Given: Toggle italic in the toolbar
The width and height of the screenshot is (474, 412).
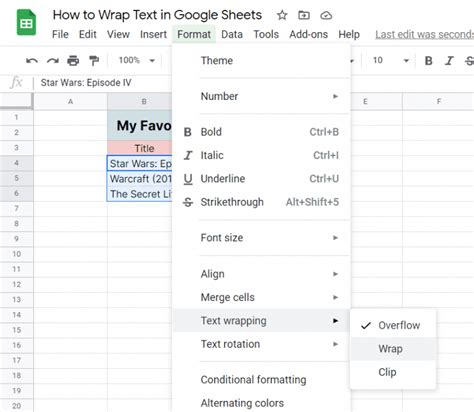Looking at the screenshot, I should pyautogui.click(x=449, y=61).
